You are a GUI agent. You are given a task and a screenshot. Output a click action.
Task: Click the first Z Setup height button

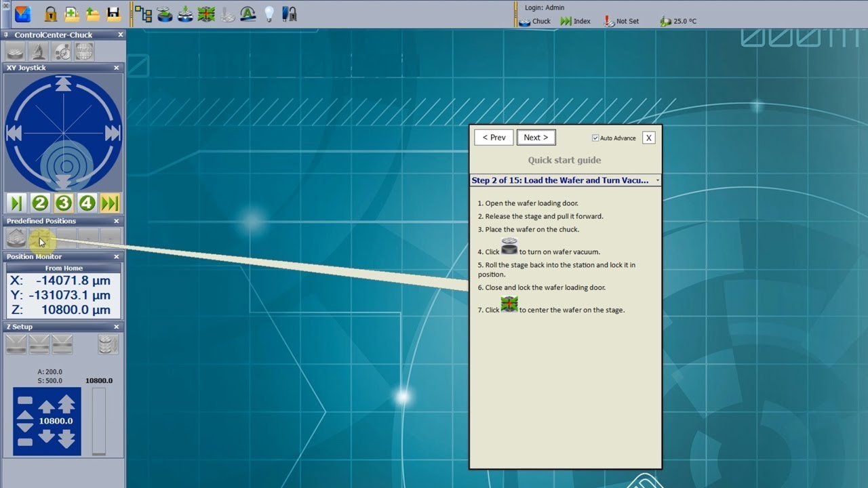click(16, 344)
